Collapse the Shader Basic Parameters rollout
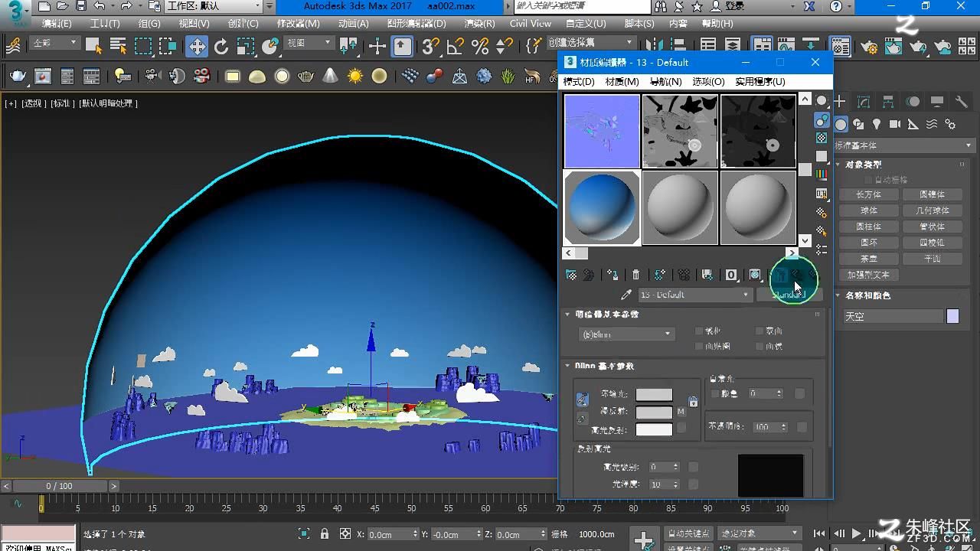Viewport: 980px width, 551px height. [x=567, y=315]
